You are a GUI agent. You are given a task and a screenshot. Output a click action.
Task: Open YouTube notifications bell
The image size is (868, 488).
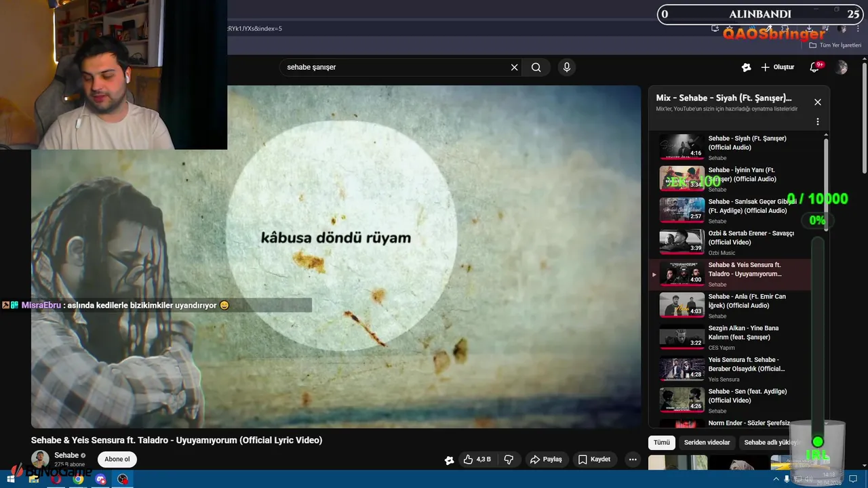coord(814,67)
